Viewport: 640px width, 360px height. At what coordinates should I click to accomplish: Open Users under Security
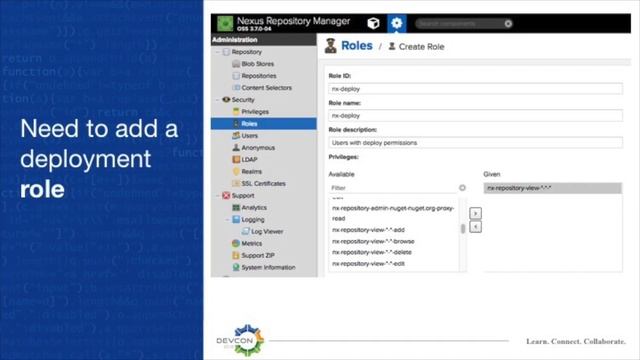249,136
